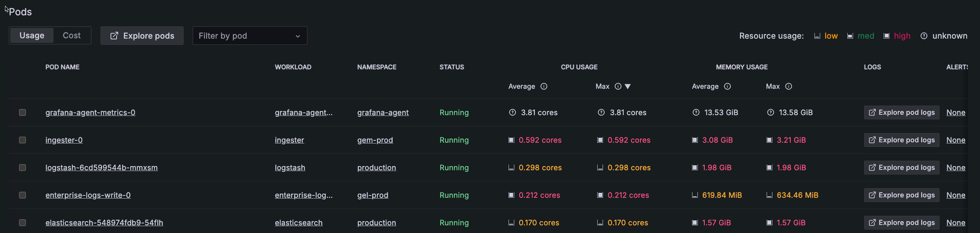Click the CPU Average info icon
The height and width of the screenshot is (233, 980).
(x=544, y=86)
